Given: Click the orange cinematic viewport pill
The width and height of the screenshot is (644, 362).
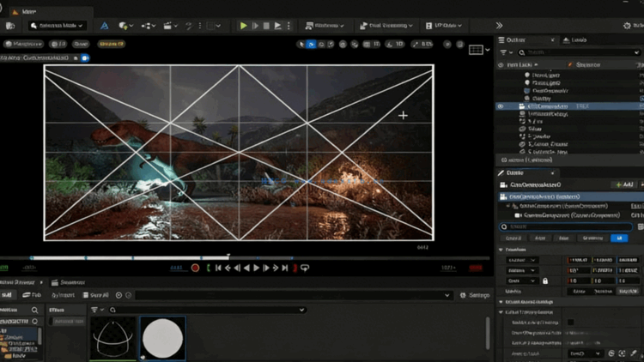Looking at the screenshot, I should tap(112, 44).
